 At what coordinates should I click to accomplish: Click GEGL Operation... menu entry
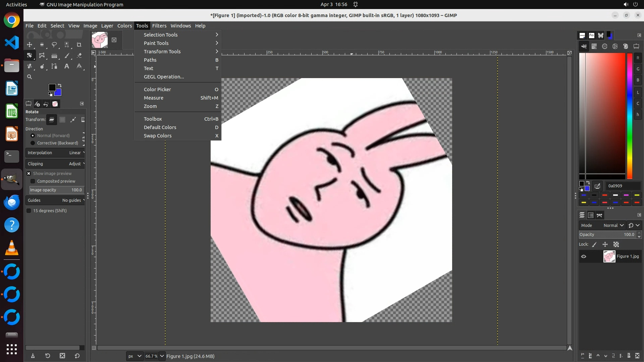tap(164, 77)
